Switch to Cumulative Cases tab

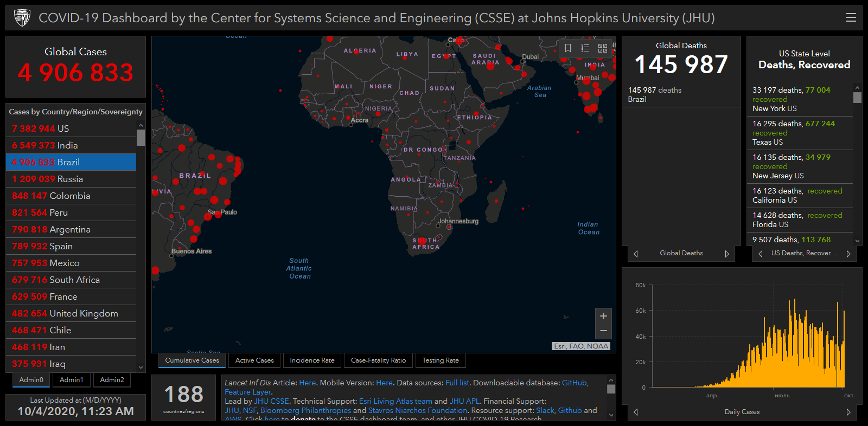pos(192,360)
